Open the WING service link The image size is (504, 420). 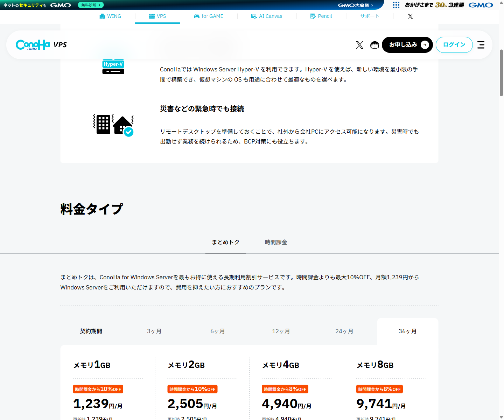pos(110,16)
